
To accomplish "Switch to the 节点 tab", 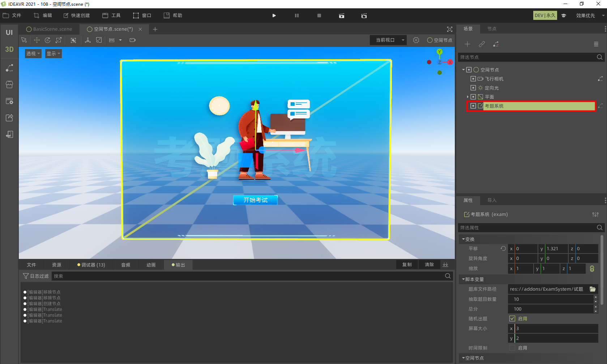I will coord(492,29).
